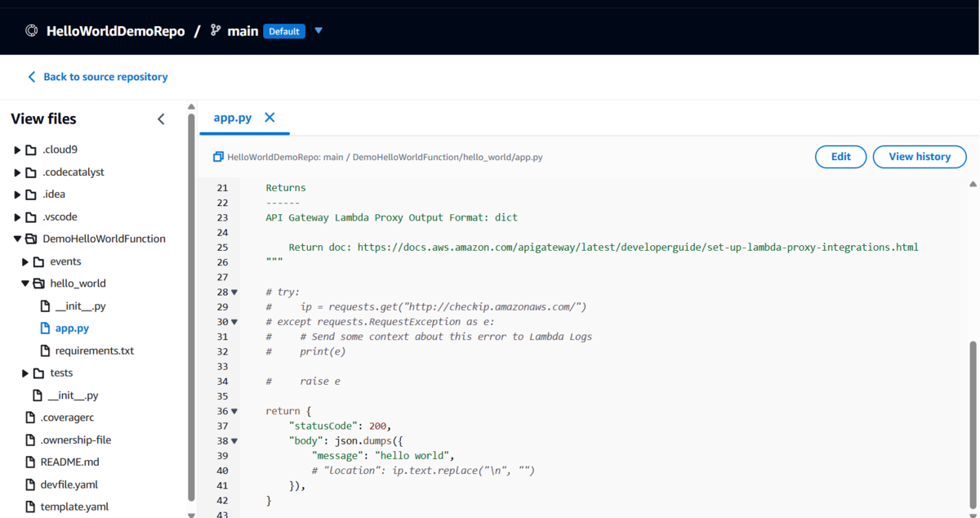Click the file path breadcrumb text
Screen dimensions: 980x518
(x=385, y=157)
